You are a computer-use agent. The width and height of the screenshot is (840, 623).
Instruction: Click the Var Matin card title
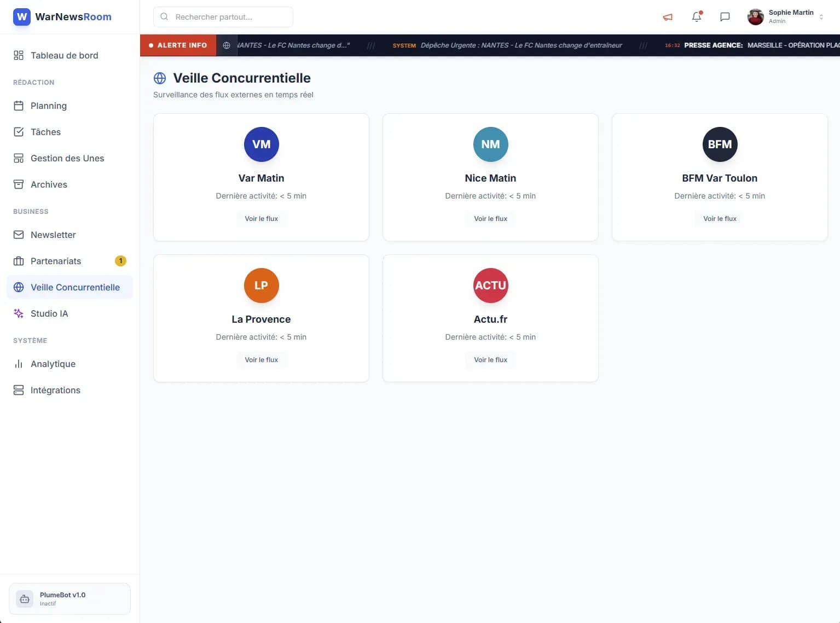pos(261,178)
